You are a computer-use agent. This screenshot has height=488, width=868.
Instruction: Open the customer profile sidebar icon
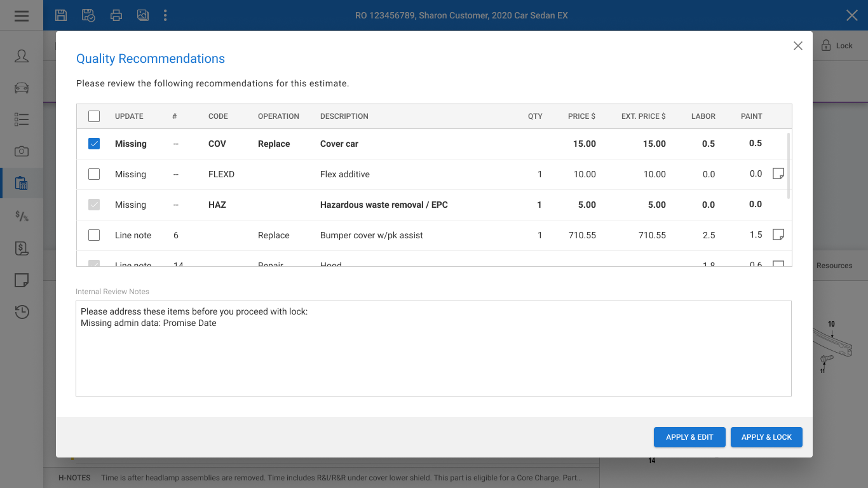point(22,56)
